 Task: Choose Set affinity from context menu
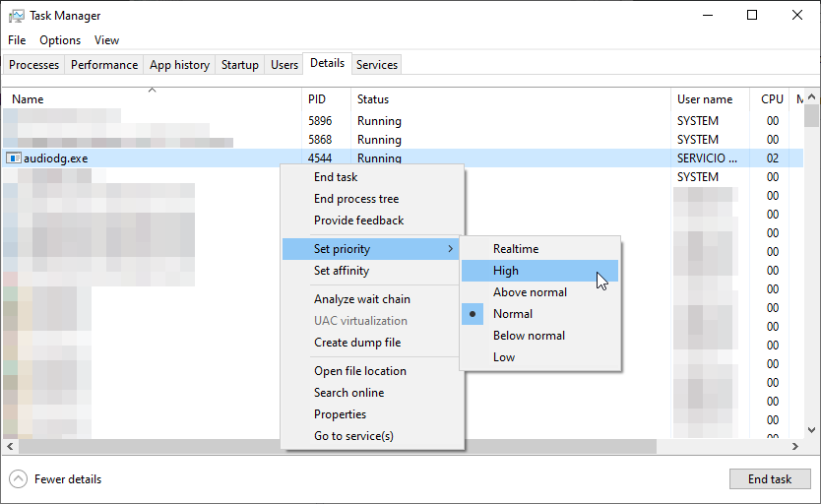342,271
